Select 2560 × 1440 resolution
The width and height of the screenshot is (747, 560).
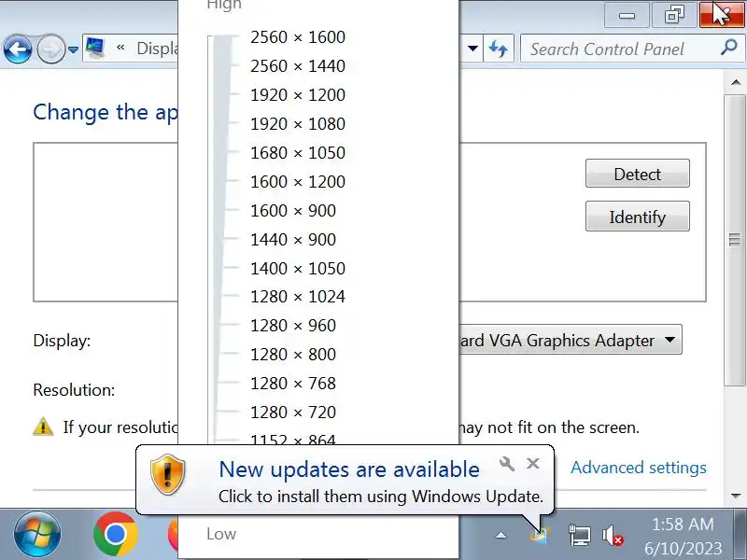click(298, 66)
